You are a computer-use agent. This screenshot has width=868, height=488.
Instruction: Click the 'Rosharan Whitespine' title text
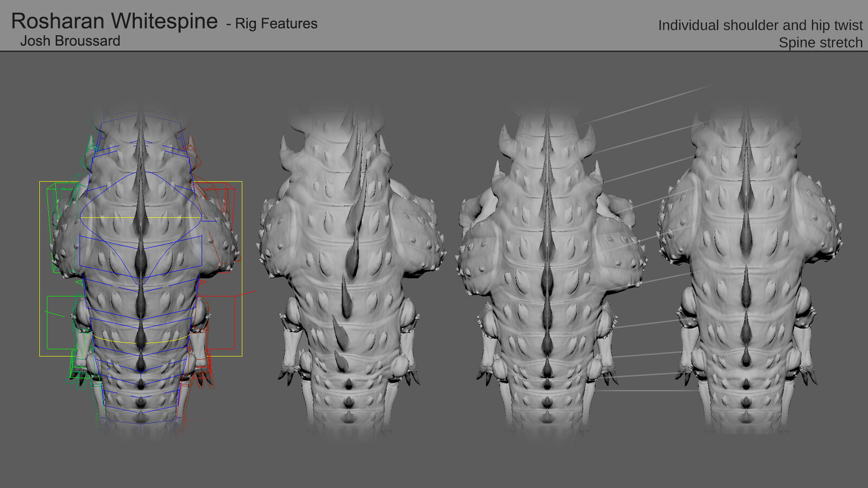[114, 21]
